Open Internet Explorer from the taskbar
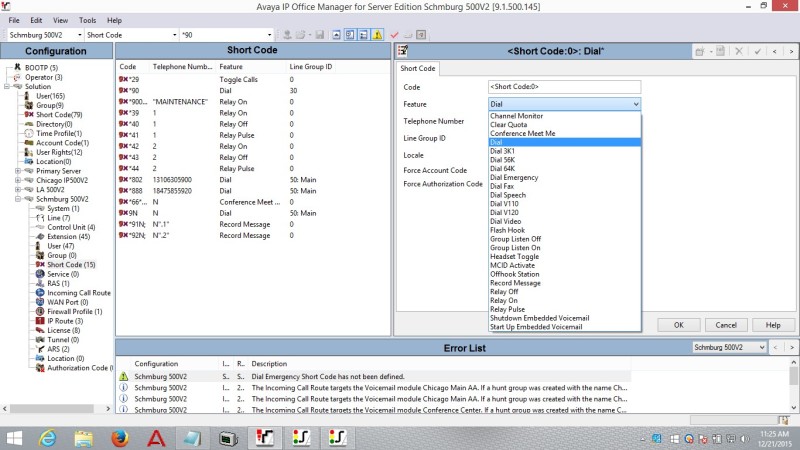 pos(47,438)
